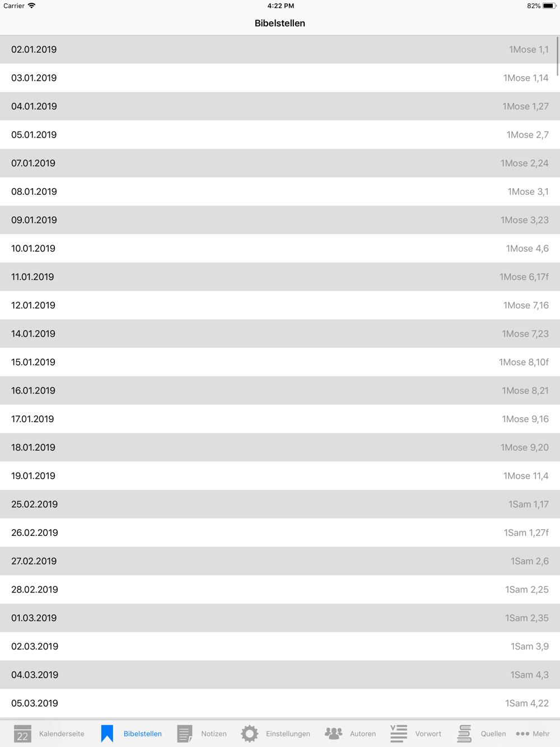Select entry 19.01.2019 1Mose 11,4

point(280,476)
